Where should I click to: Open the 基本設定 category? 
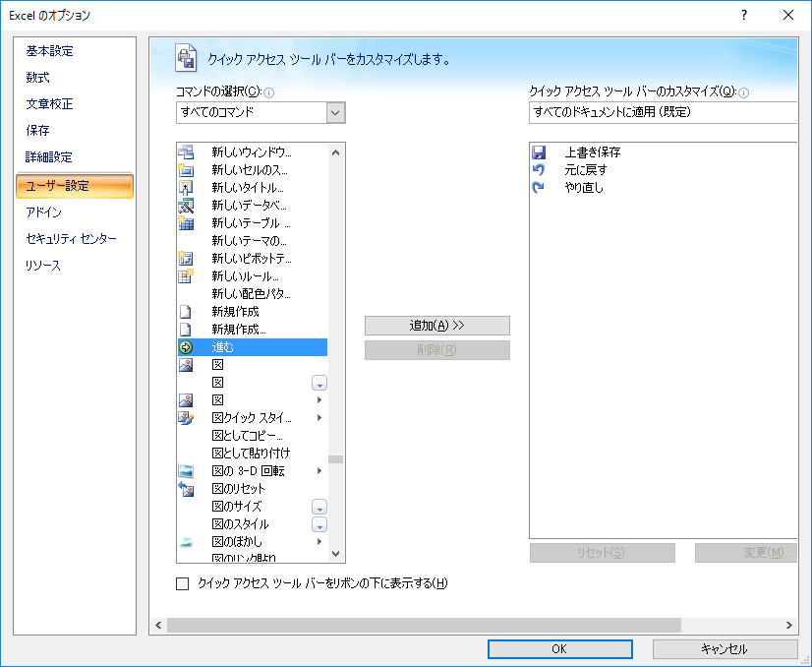(x=50, y=51)
